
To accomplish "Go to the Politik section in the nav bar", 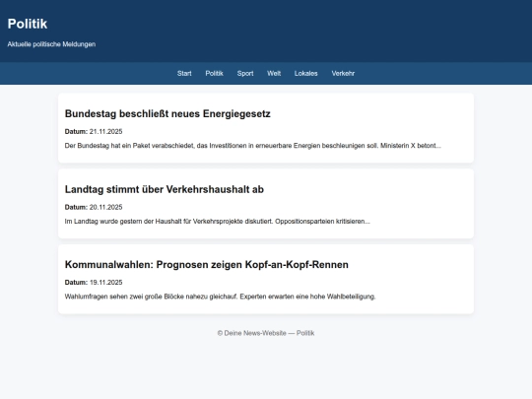I will coord(214,73).
